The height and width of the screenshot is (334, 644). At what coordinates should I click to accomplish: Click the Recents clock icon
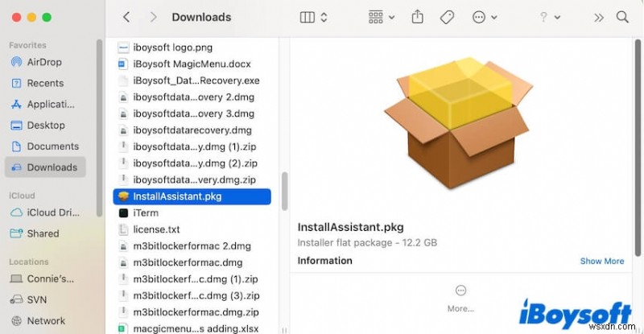(16, 84)
